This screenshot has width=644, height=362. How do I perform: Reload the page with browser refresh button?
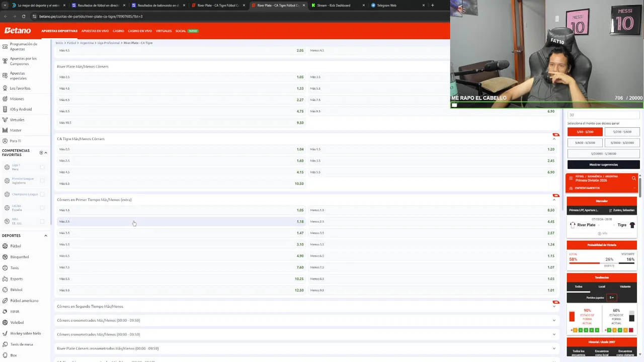24,16
